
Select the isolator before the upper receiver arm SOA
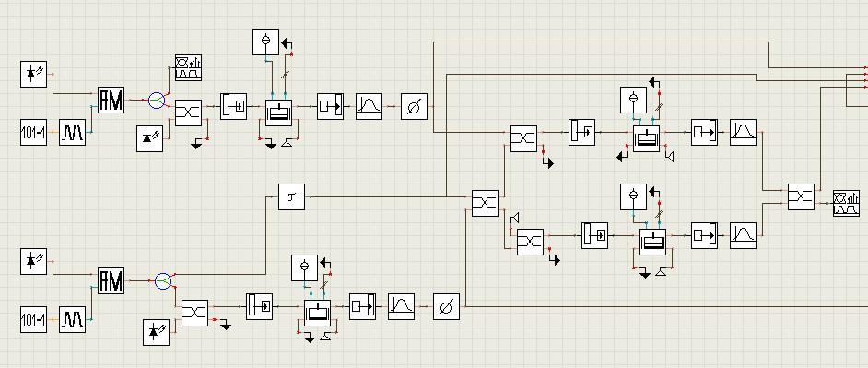coord(581,133)
